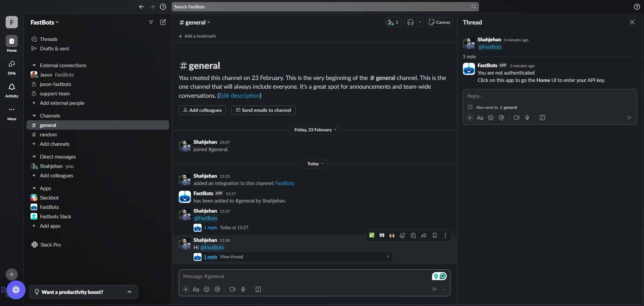Click the 'Edit description' link
The width and height of the screenshot is (644, 306).
239,96
